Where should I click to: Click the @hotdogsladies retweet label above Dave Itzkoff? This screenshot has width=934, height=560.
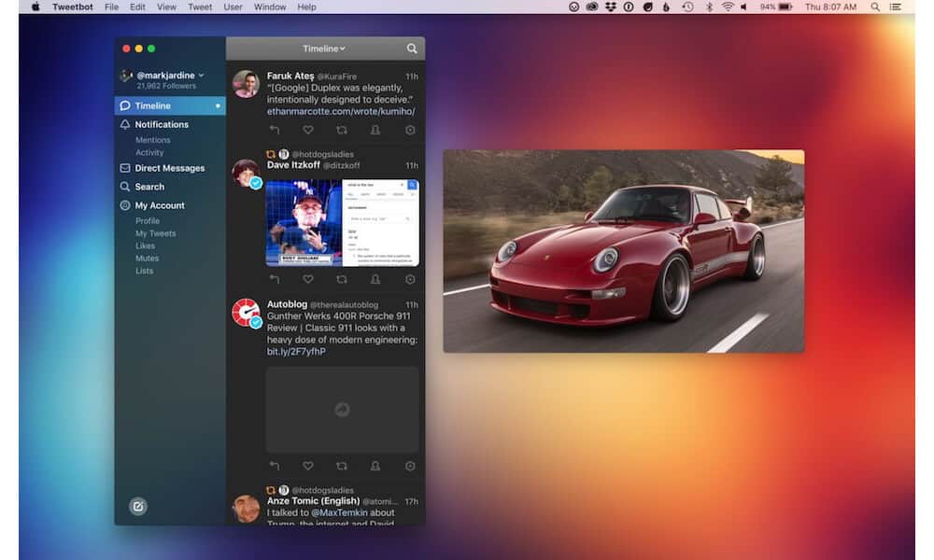[x=322, y=155]
